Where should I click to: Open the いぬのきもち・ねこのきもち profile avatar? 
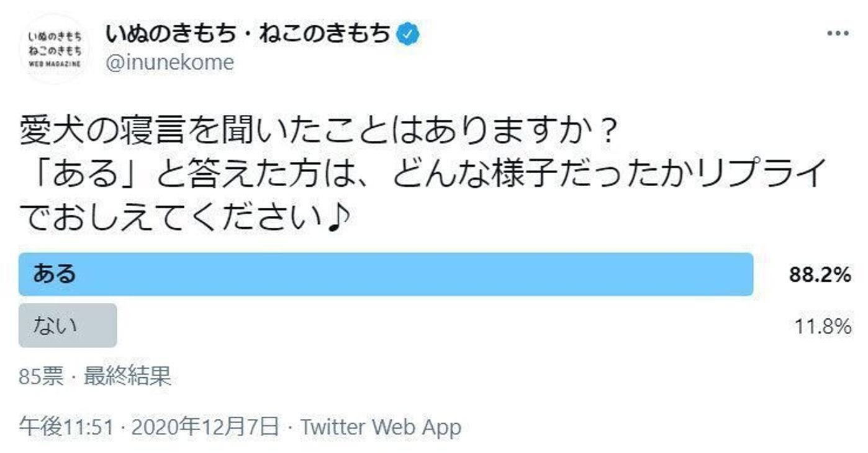pos(56,48)
